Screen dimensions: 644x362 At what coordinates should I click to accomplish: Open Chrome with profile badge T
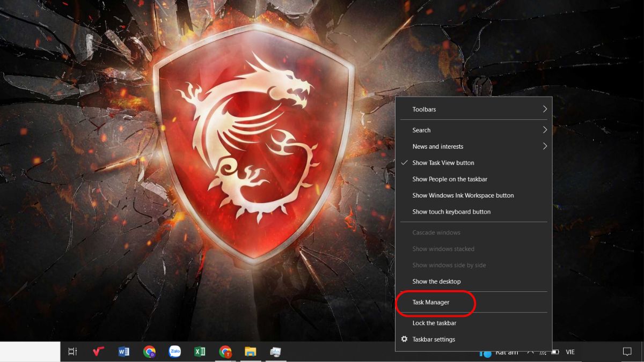tap(225, 352)
